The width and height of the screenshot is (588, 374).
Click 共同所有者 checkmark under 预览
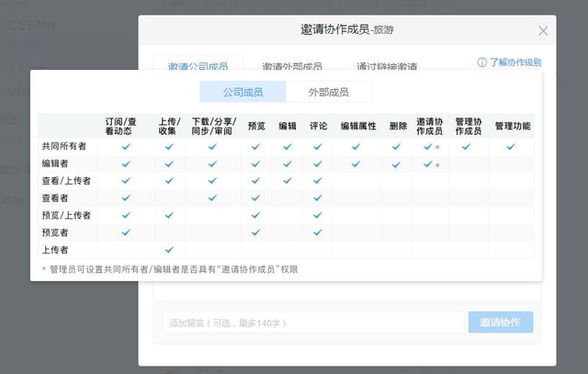pos(255,147)
